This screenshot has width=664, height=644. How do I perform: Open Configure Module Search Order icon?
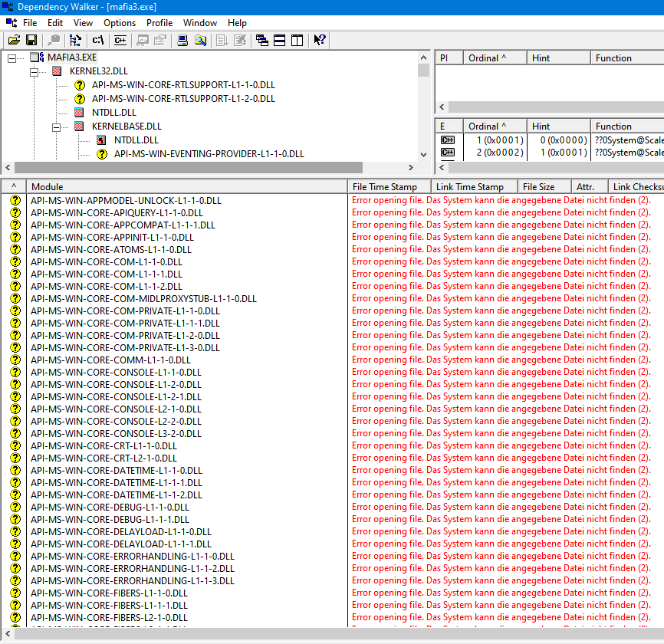[x=200, y=40]
